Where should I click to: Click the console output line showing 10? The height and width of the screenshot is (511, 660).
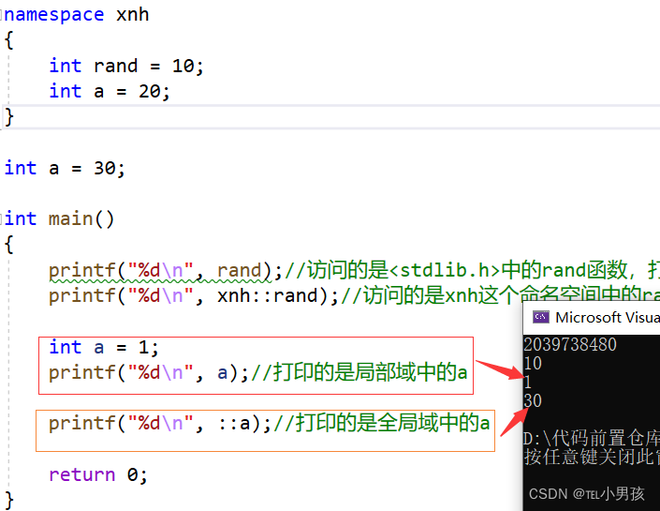(x=533, y=363)
